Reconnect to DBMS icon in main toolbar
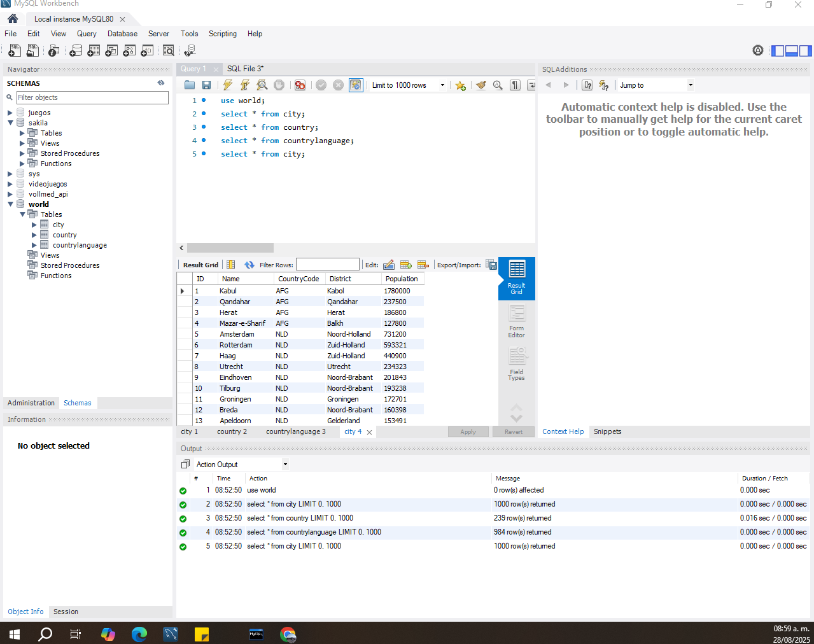Viewport: 814px width, 644px height. coord(190,50)
